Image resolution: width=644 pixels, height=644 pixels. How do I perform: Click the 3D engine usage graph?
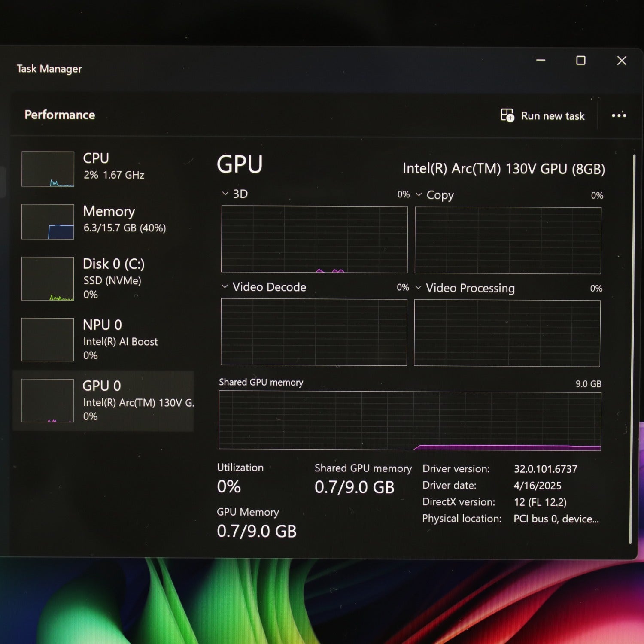[314, 239]
